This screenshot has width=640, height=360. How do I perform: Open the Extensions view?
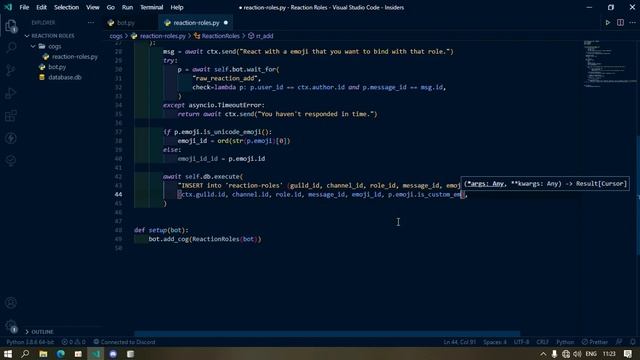11,116
